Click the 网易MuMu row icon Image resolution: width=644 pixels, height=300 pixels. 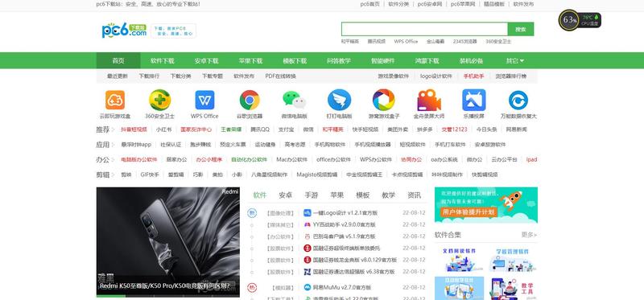(x=308, y=287)
